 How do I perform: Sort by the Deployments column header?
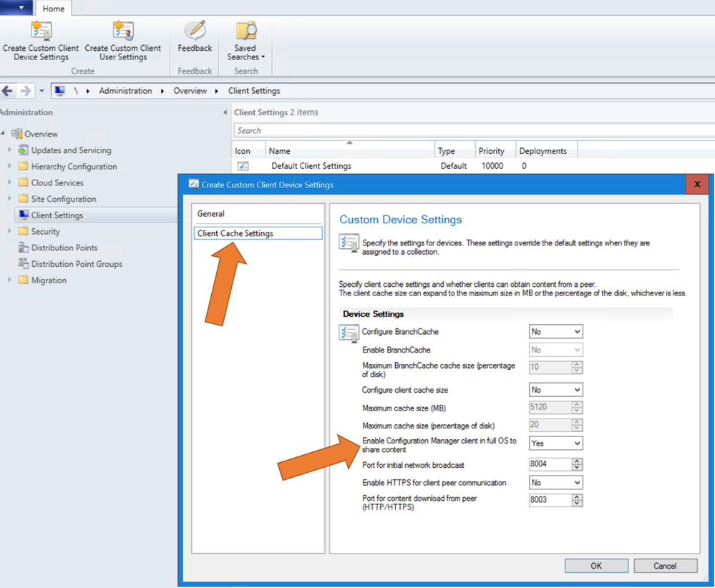pyautogui.click(x=547, y=150)
